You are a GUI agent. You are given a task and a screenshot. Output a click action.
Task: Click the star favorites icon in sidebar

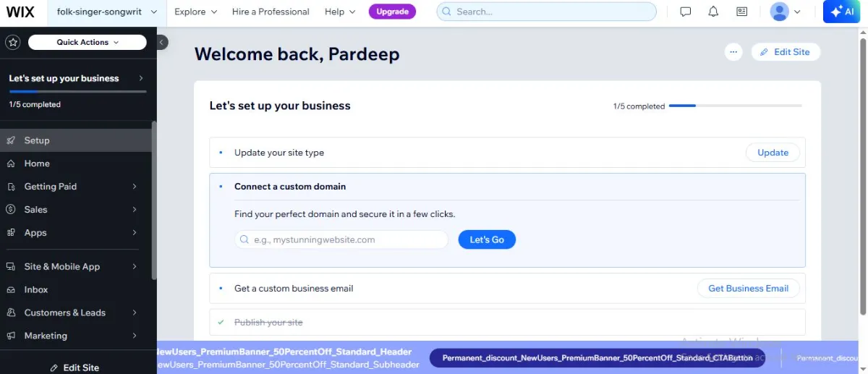point(12,42)
